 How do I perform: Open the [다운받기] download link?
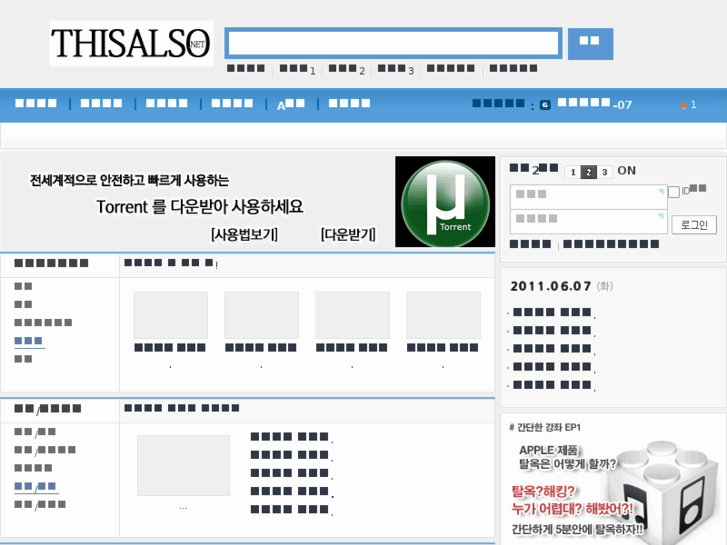tap(348, 234)
